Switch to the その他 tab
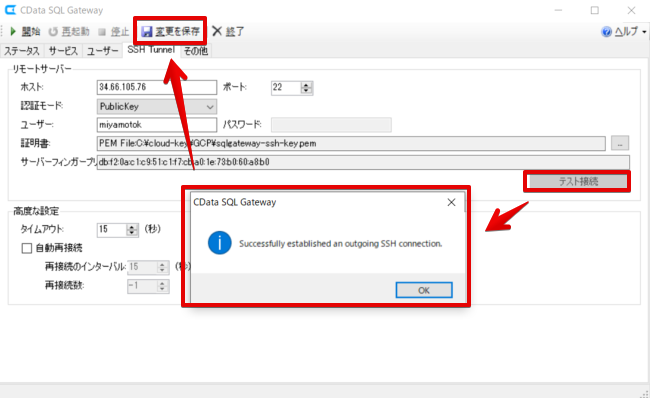This screenshot has height=398, width=650. coord(196,51)
